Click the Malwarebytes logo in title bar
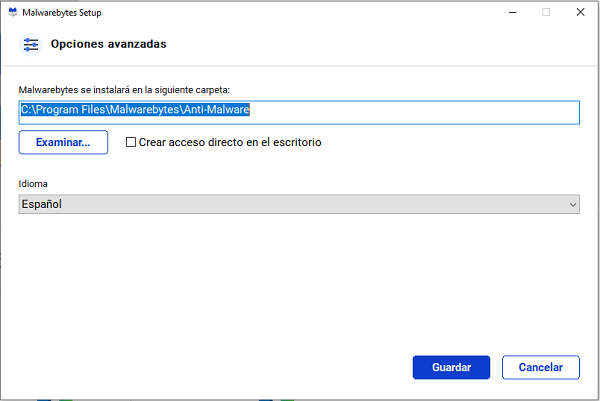The width and height of the screenshot is (600, 401). click(11, 13)
